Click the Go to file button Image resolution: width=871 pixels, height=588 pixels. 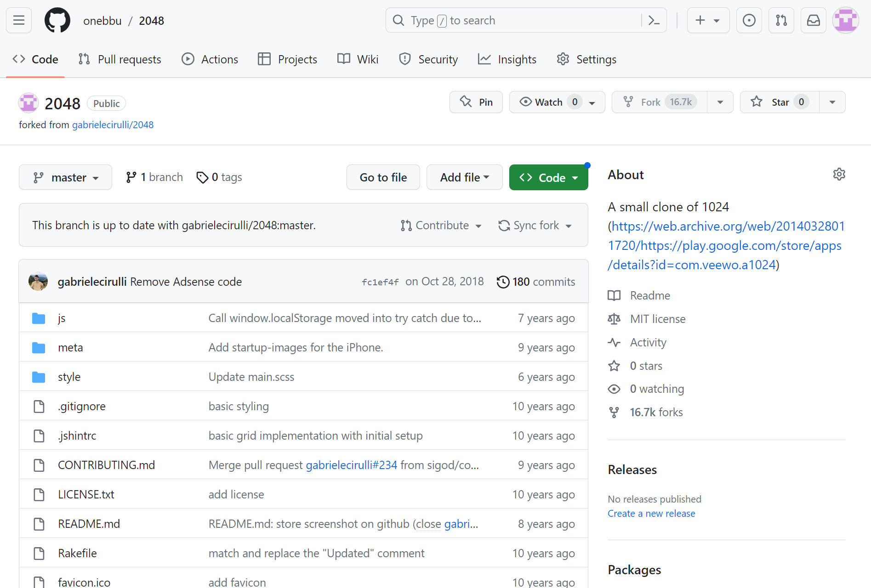coord(383,177)
